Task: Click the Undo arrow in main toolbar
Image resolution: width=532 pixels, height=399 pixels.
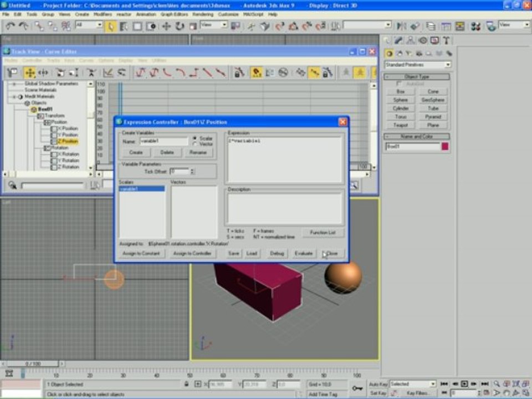Action: click(x=10, y=26)
